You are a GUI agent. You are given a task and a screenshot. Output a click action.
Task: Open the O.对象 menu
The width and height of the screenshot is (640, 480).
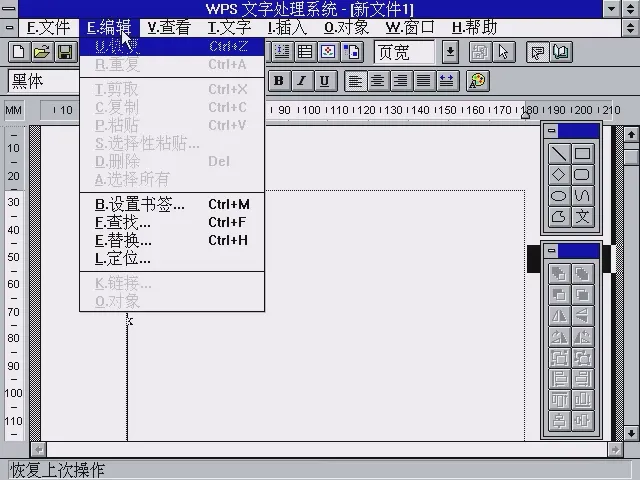(347, 28)
